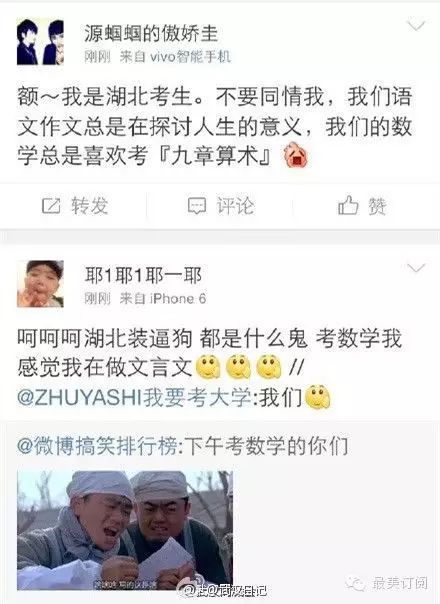This screenshot has height=604, width=440.
Task: Tap the repost icon beside 转发
Action: point(51,206)
